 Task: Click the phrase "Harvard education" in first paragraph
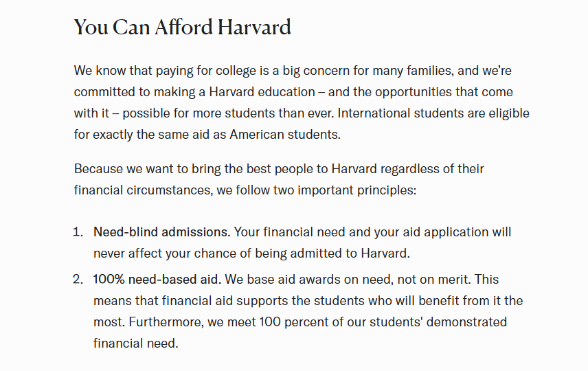point(262,92)
